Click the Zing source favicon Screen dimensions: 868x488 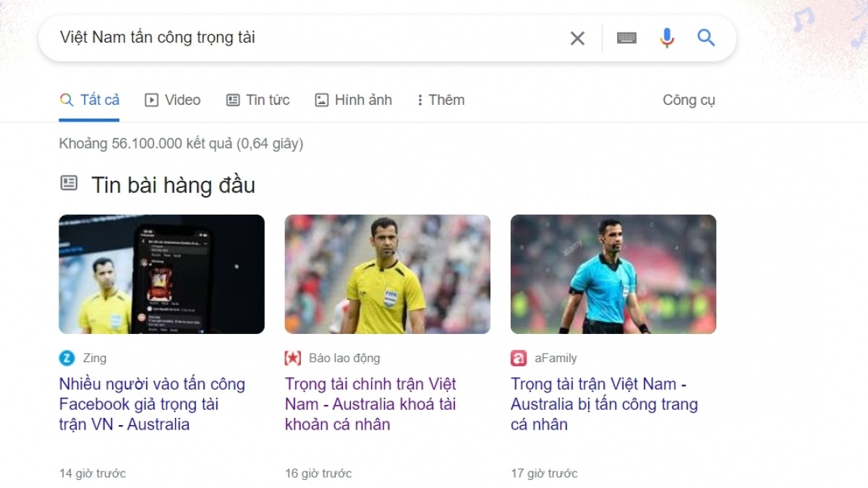67,358
